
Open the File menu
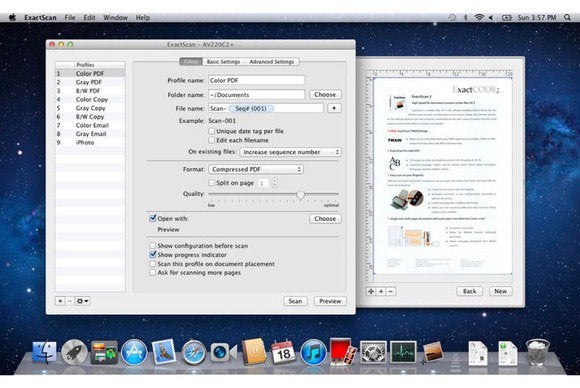(x=70, y=17)
